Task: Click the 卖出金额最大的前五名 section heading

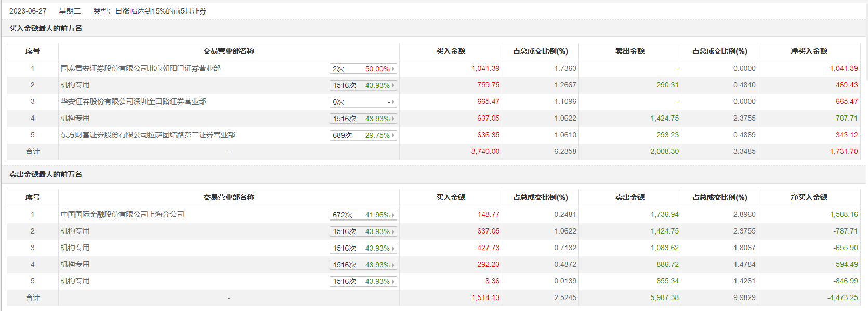Action: (46, 174)
